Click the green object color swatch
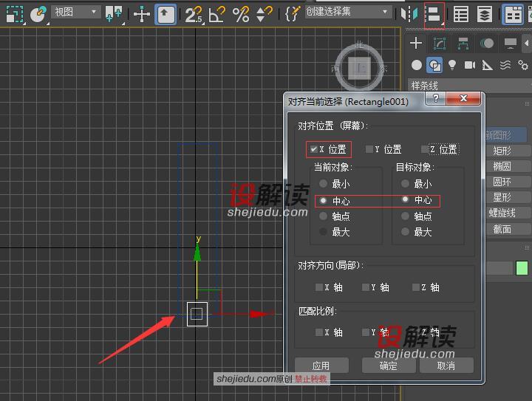532x401 pixels. pyautogui.click(x=522, y=268)
